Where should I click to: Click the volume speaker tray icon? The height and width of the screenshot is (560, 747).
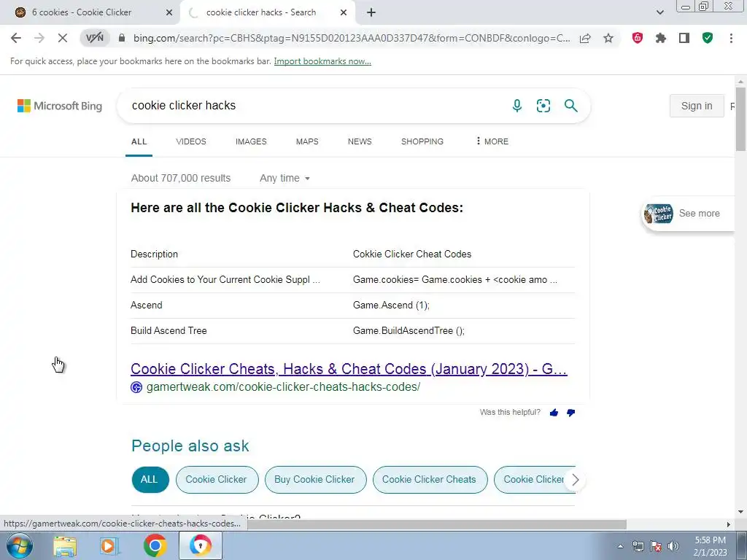(x=673, y=546)
